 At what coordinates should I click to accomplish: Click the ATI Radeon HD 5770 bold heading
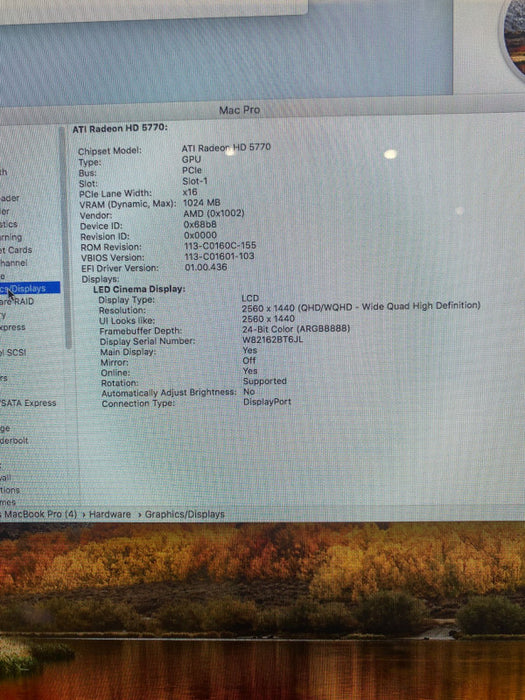120,129
